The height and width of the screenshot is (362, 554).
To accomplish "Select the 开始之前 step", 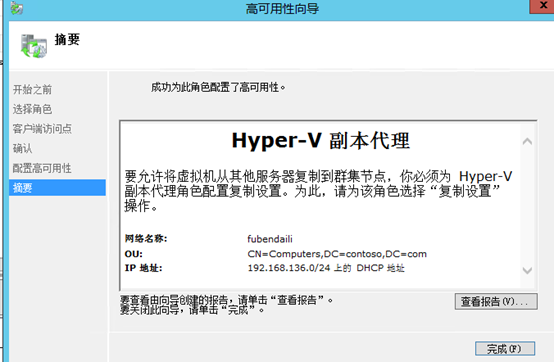I will 33,90.
